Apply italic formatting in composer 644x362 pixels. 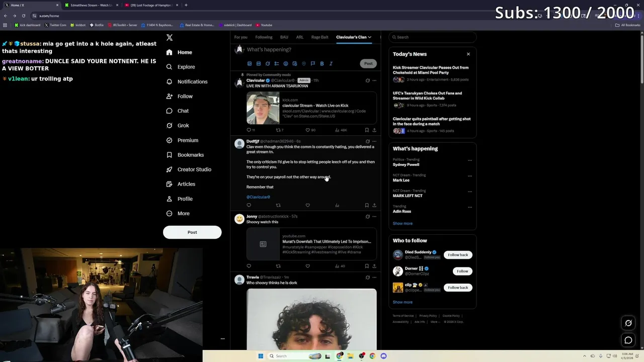pyautogui.click(x=331, y=64)
